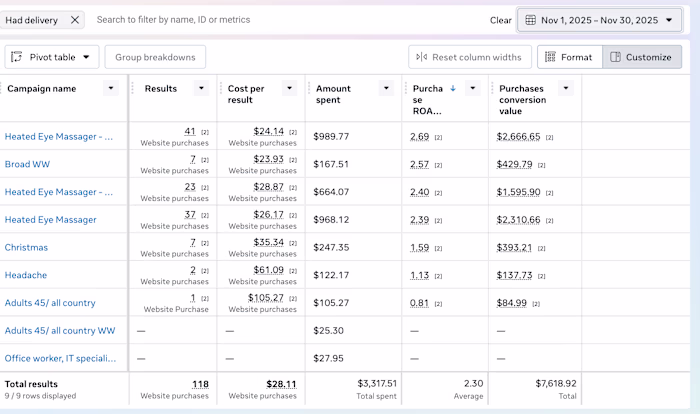This screenshot has width=700, height=414.
Task: Open the Format options
Action: point(570,57)
